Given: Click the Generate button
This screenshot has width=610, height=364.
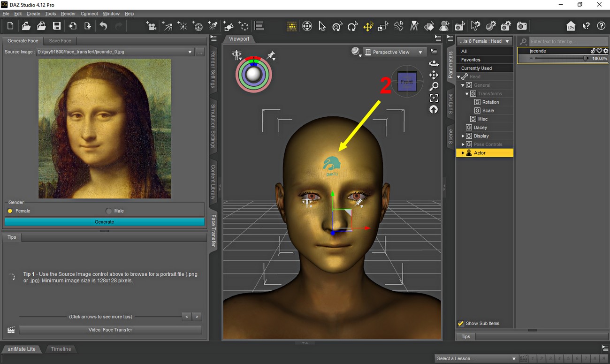Looking at the screenshot, I should [104, 222].
